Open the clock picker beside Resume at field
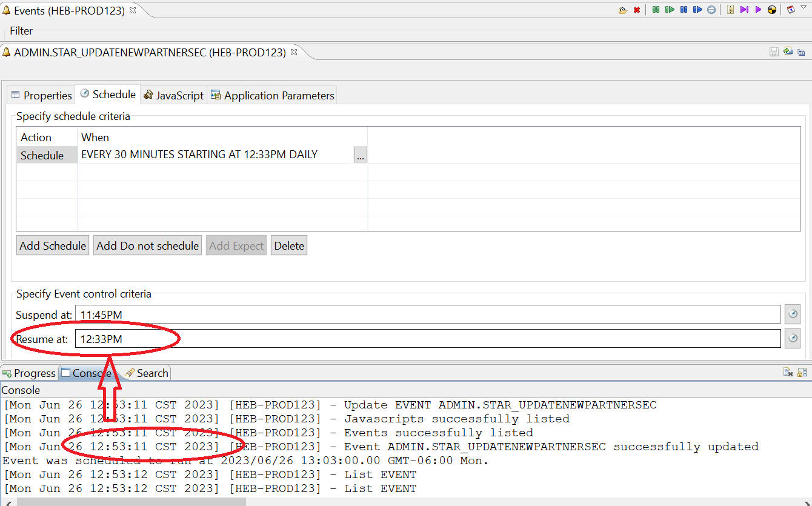The image size is (812, 506). 793,338
